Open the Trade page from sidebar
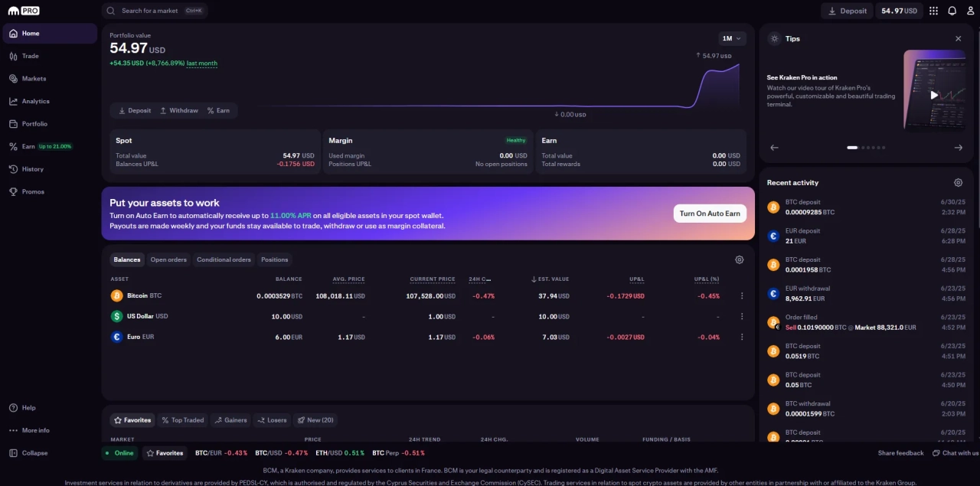980x486 pixels. pyautogui.click(x=30, y=56)
